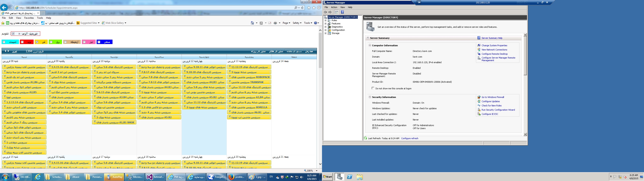Click the Remote Desktop 192.168 taskbar item
644x181 pixels.
click(22, 177)
